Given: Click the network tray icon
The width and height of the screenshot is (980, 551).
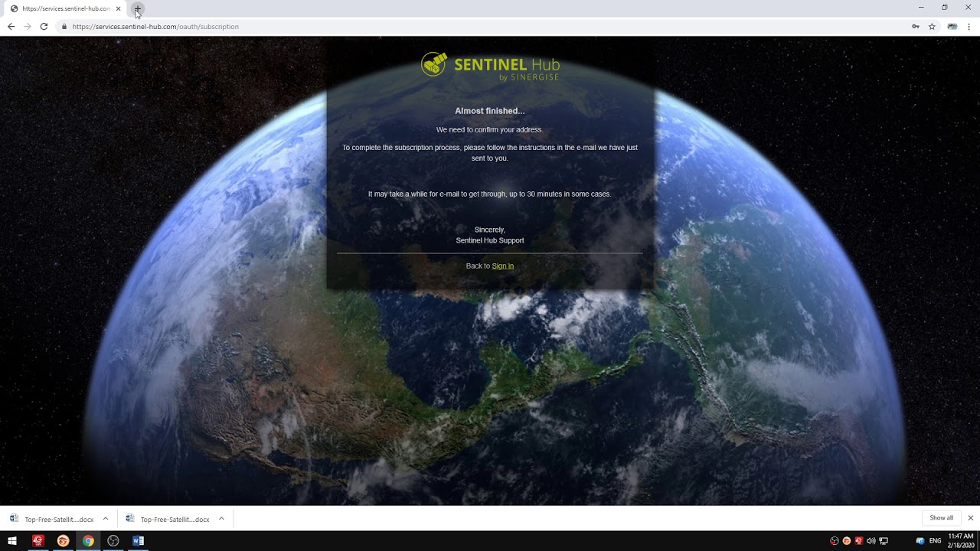Looking at the screenshot, I should (x=884, y=541).
